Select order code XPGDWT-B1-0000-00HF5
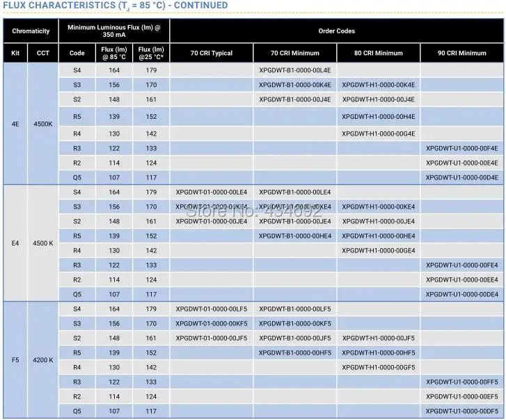 click(294, 353)
